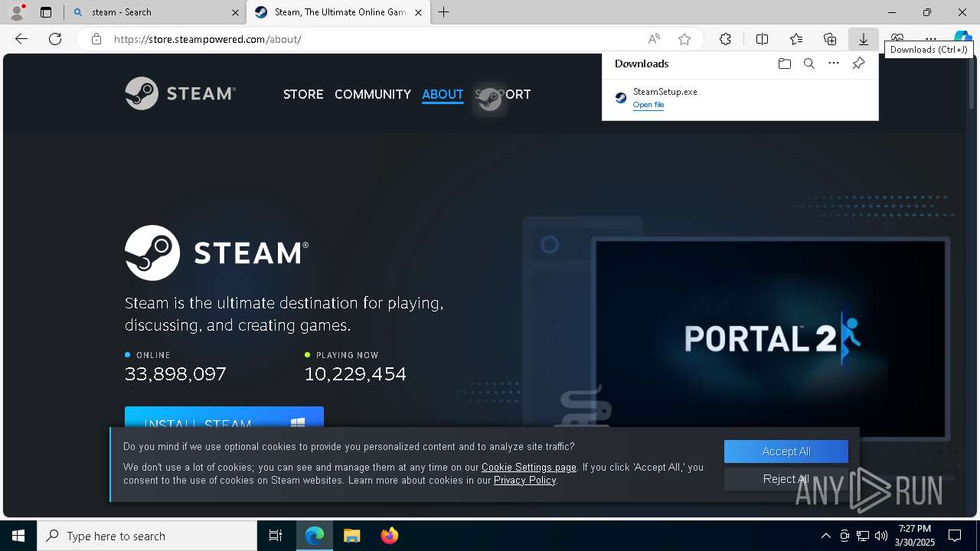The width and height of the screenshot is (980, 551).
Task: Open Task View on the taskbar
Action: click(276, 536)
